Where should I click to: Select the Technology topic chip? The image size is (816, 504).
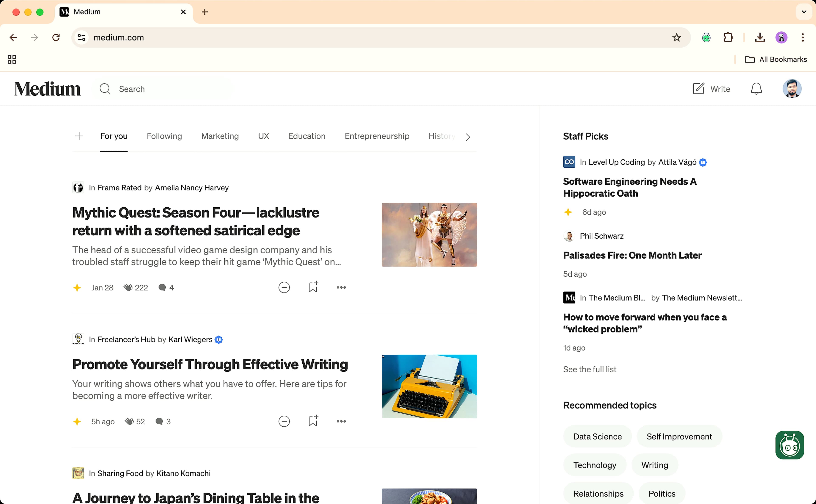(594, 465)
